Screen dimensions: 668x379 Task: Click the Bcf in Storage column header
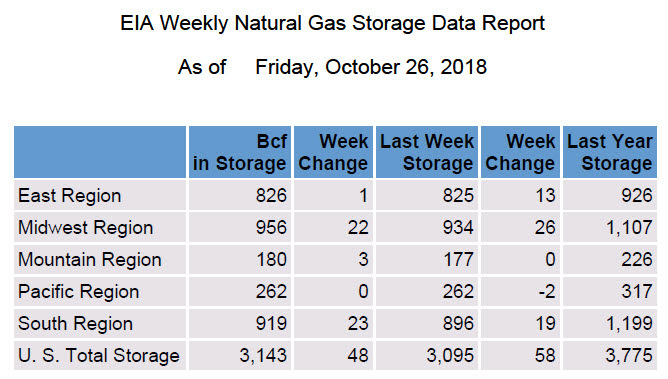(240, 152)
